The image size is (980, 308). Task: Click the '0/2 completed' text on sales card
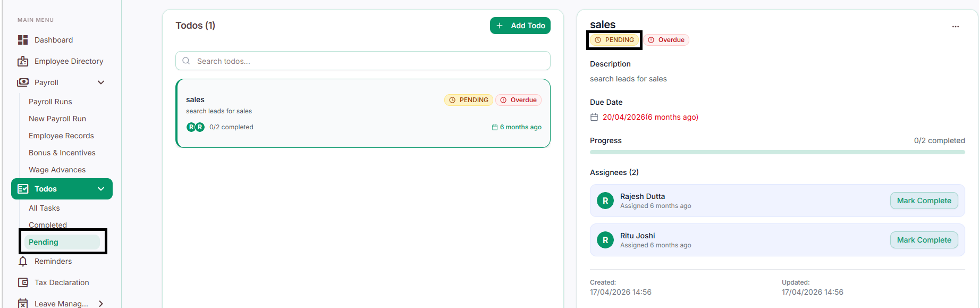tap(231, 127)
